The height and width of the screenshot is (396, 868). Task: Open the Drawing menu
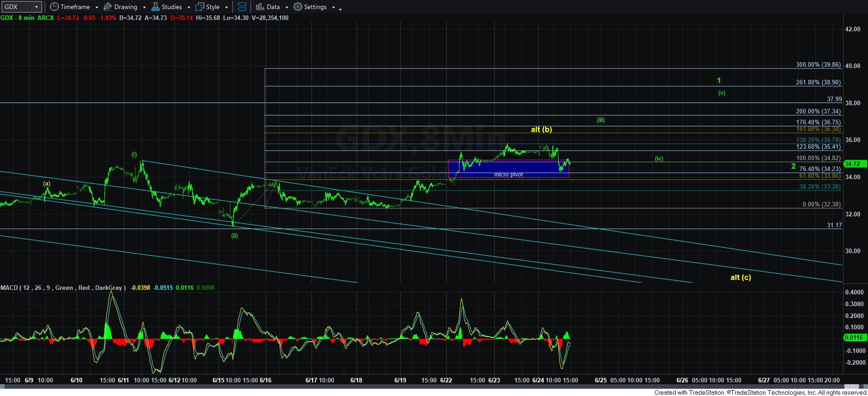point(125,7)
